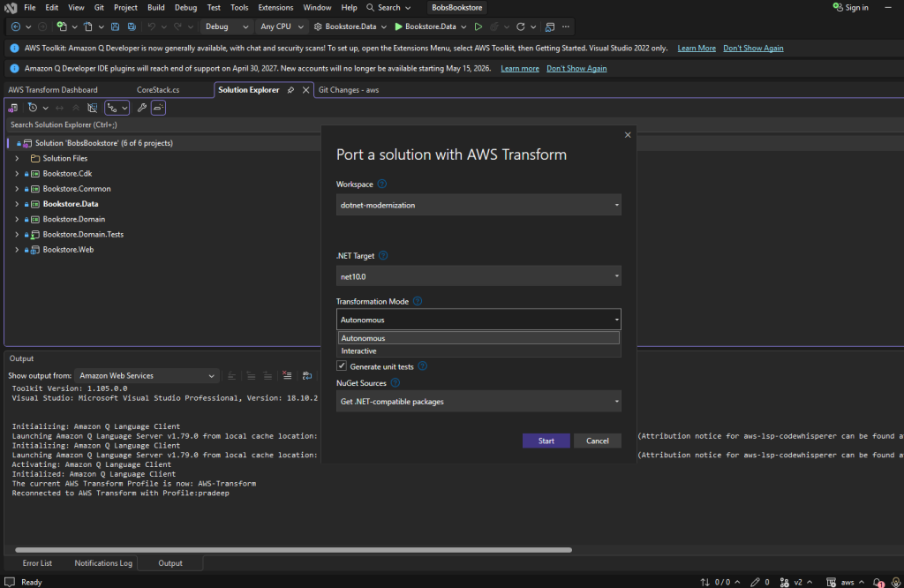Open the Git menu
This screenshot has height=588, width=904.
click(99, 7)
